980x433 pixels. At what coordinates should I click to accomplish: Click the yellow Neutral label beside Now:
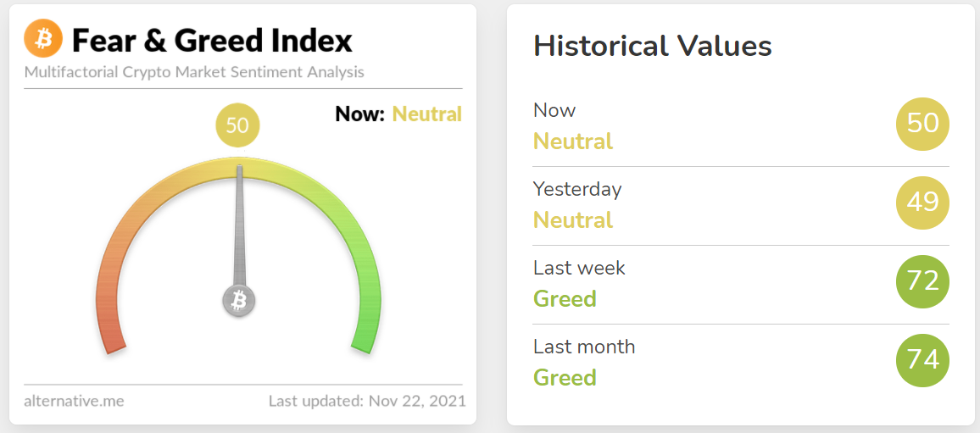click(x=427, y=114)
